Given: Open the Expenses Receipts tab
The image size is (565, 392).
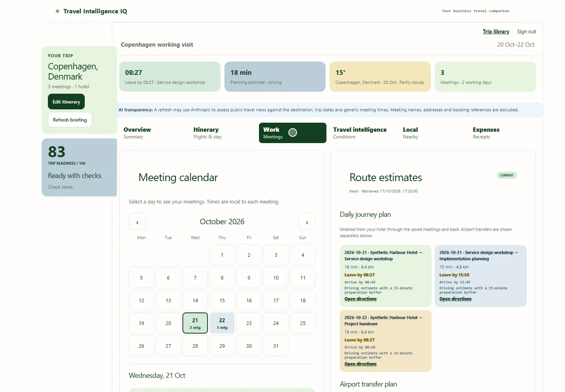Looking at the screenshot, I should 502,133.
